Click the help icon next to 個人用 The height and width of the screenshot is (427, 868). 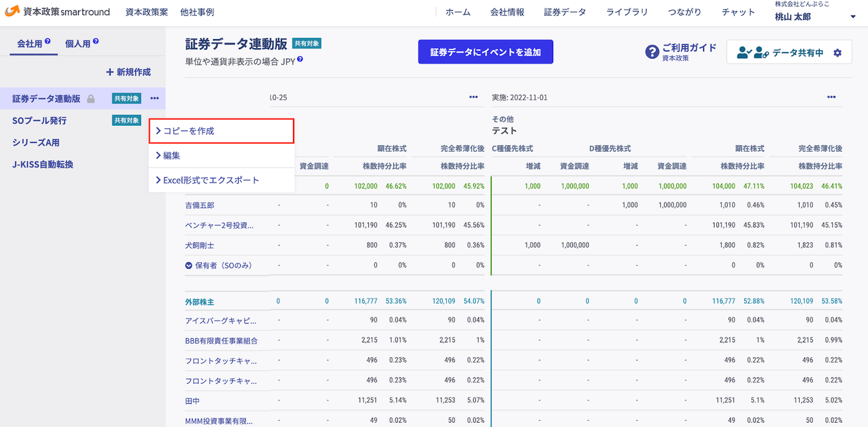pos(95,42)
